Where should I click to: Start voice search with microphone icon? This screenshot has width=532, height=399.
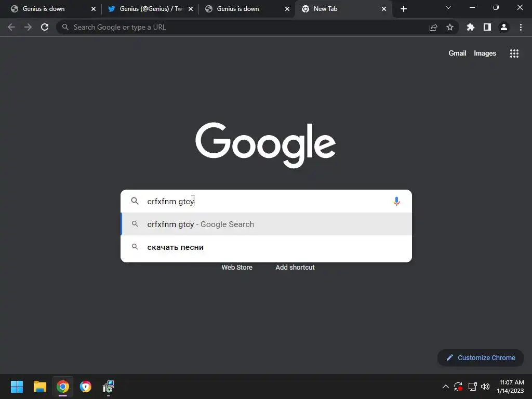396,201
